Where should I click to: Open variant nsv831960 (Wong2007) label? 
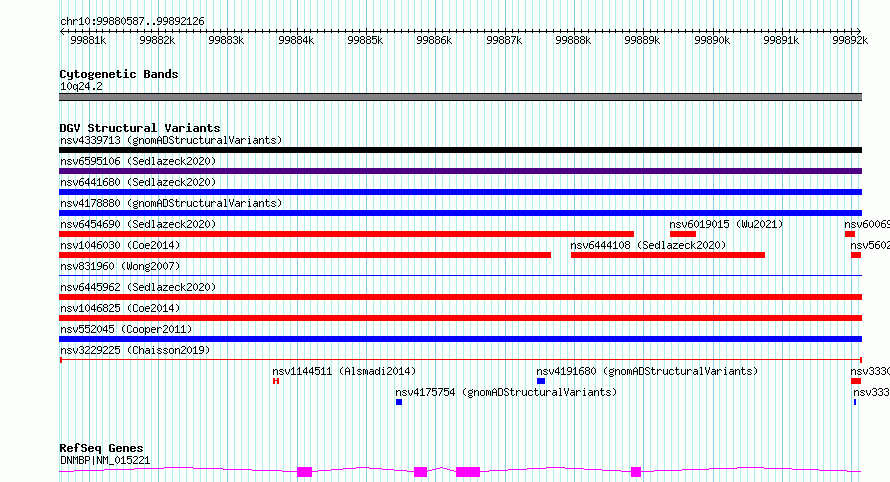tap(120, 266)
